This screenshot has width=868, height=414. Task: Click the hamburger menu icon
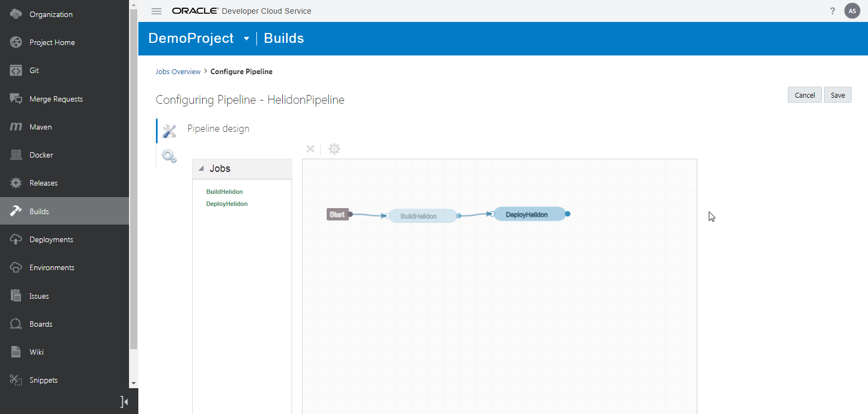click(x=156, y=11)
